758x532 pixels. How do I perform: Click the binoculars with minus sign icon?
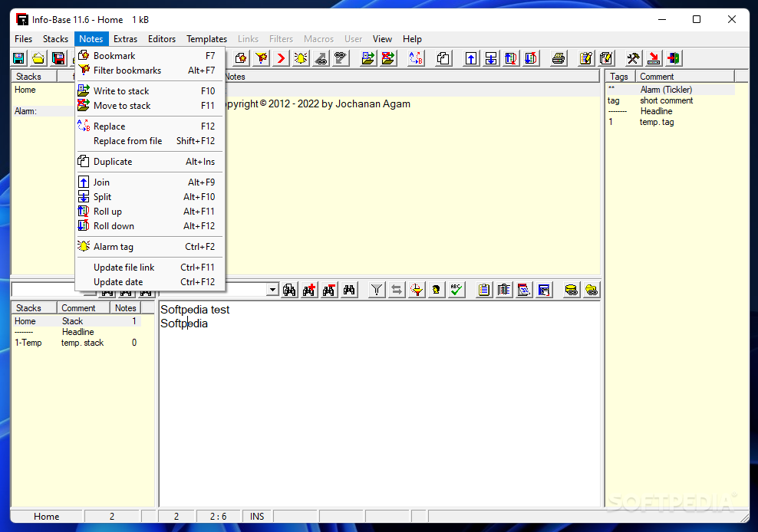(329, 290)
